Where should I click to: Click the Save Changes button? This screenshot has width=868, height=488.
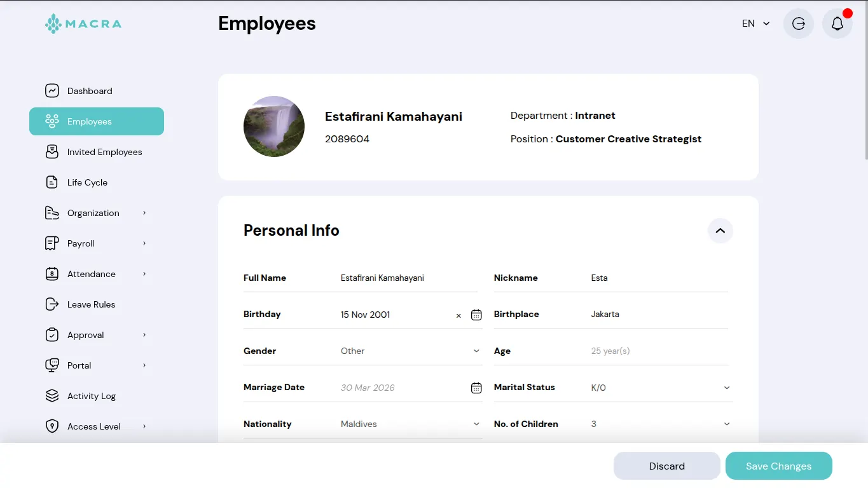(778, 466)
